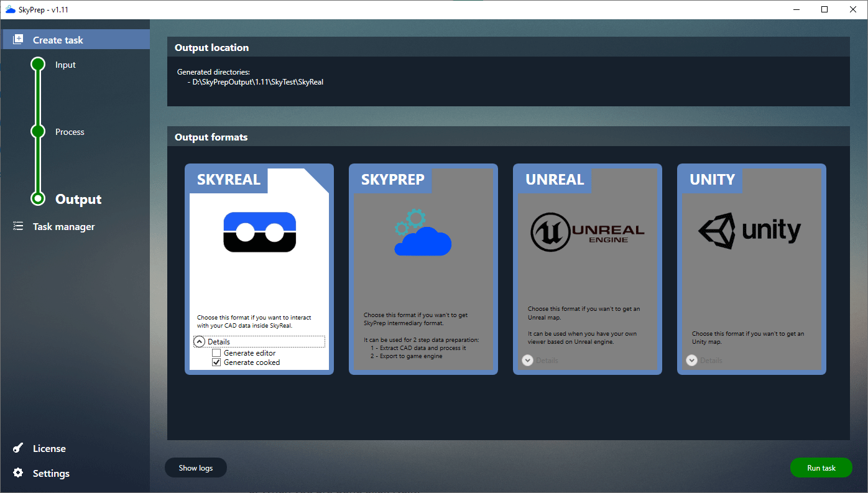The height and width of the screenshot is (493, 868).
Task: Choose the UNITY output format header
Action: click(x=713, y=180)
